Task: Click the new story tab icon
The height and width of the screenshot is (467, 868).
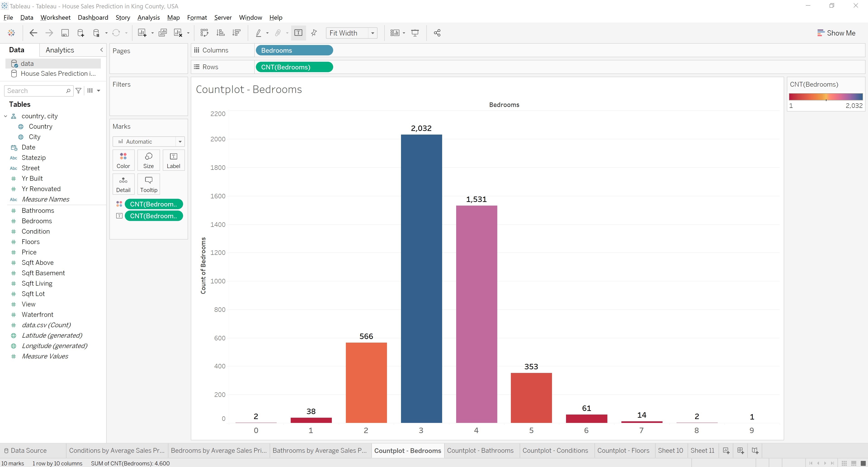Action: point(755,450)
